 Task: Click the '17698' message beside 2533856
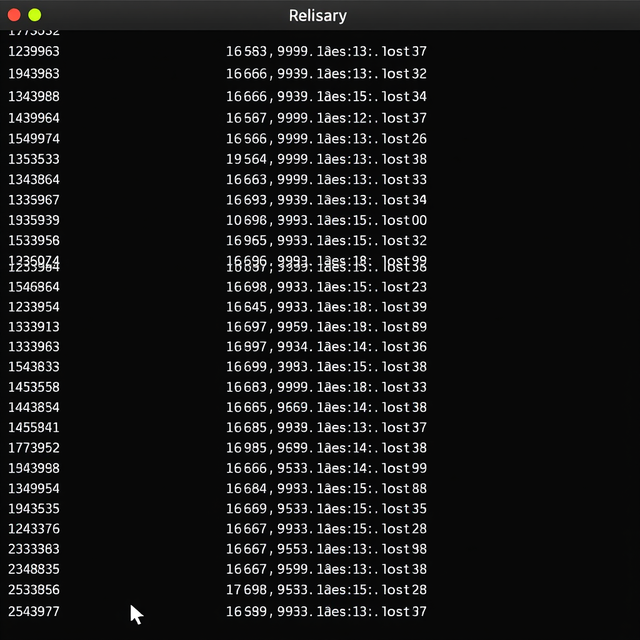(247, 590)
